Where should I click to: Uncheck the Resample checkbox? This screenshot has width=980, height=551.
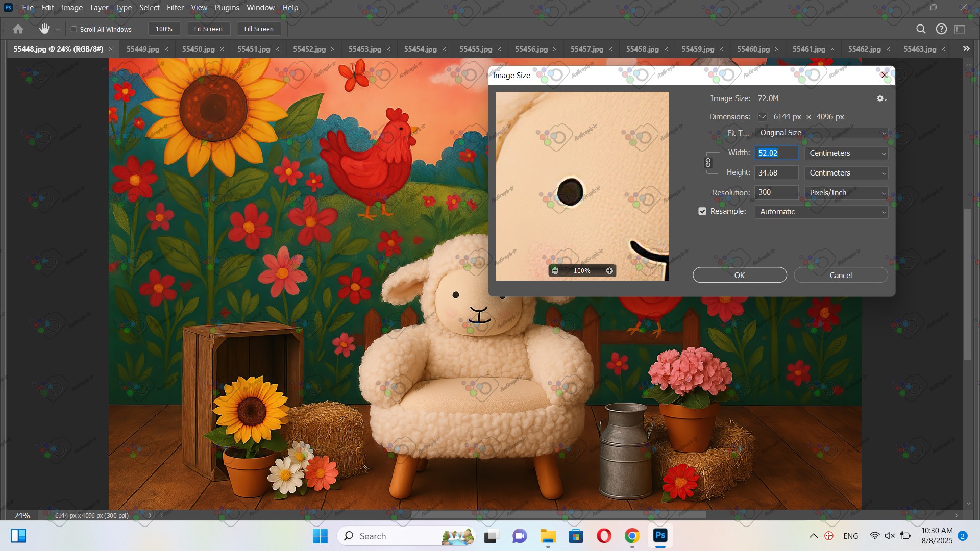[702, 211]
